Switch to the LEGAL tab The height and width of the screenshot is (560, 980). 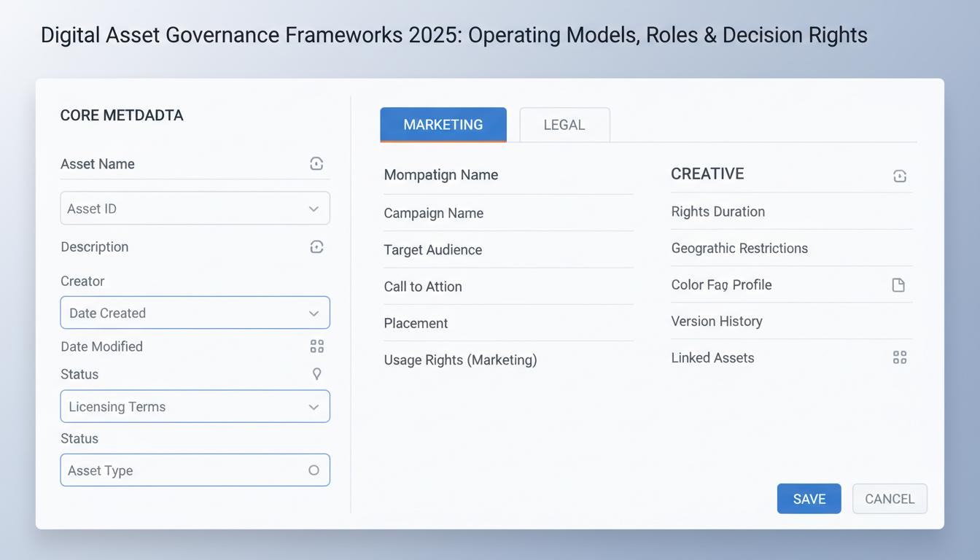564,125
